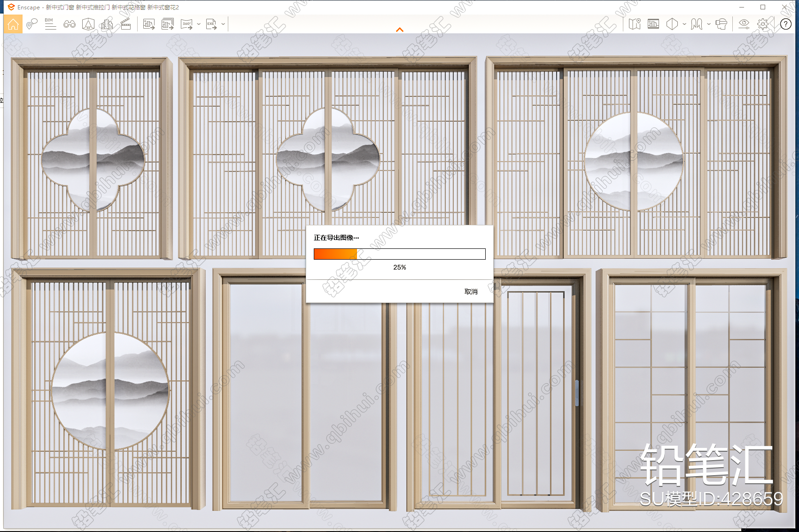
Task: Click the batch rendering export icon
Action: point(168,24)
